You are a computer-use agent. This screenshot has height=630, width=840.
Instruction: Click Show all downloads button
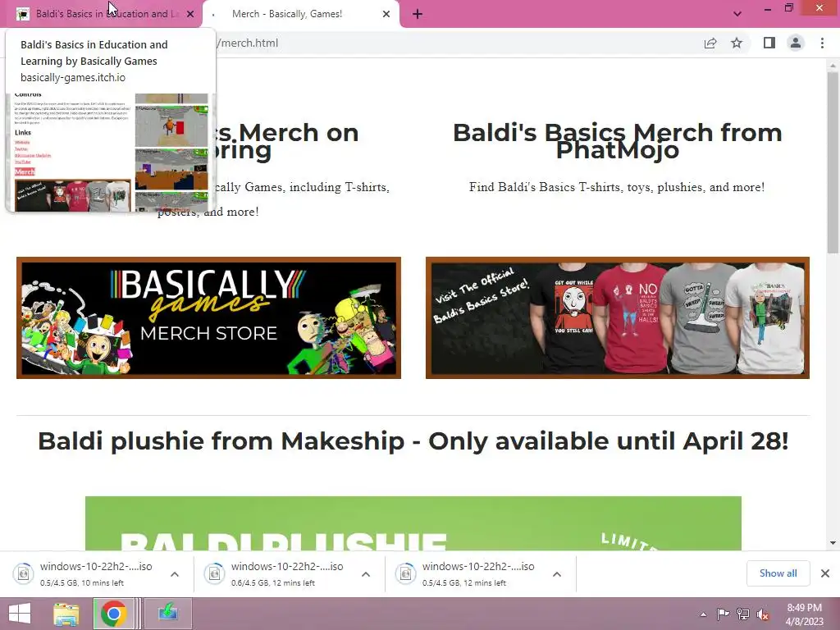pos(778,573)
